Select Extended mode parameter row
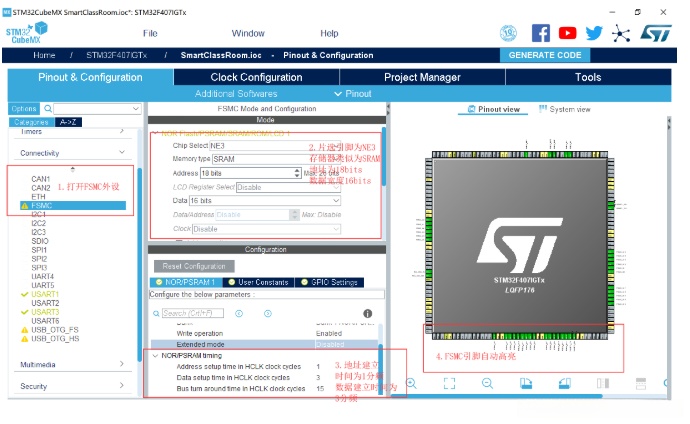 pyautogui.click(x=264, y=344)
